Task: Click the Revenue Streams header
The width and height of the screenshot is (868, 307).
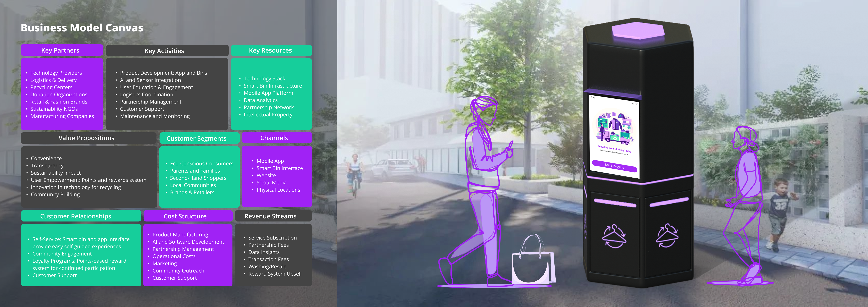Action: (270, 216)
